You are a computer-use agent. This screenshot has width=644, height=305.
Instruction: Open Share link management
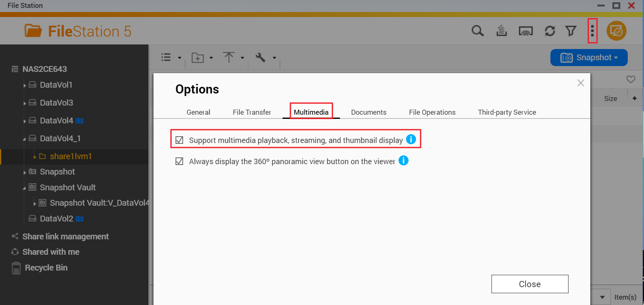click(x=65, y=236)
